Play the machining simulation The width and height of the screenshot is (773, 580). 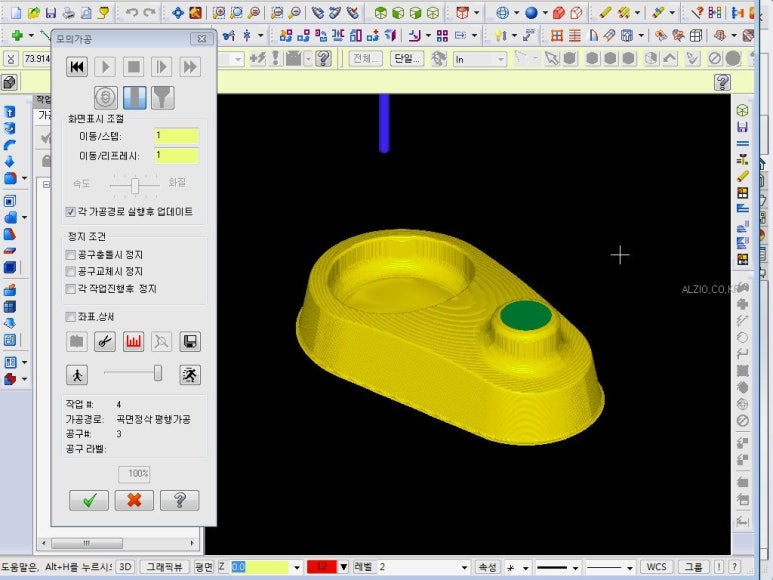[x=105, y=67]
